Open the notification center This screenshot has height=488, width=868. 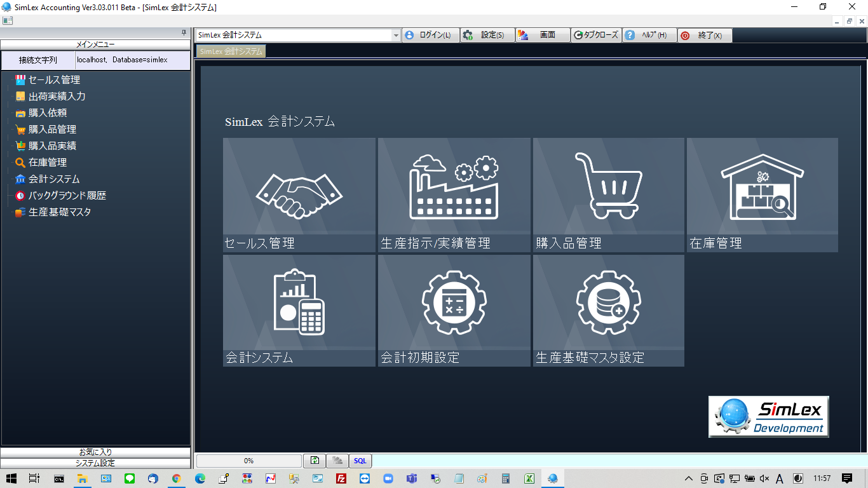pos(846,478)
